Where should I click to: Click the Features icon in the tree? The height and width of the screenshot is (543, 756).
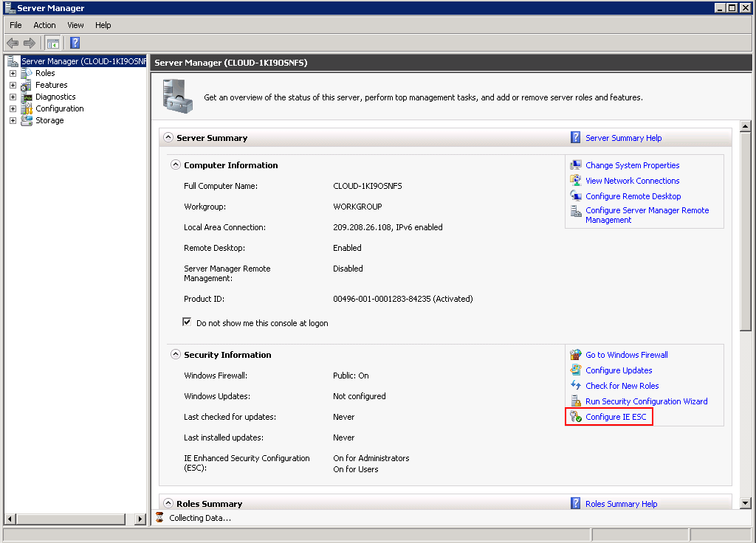point(27,85)
